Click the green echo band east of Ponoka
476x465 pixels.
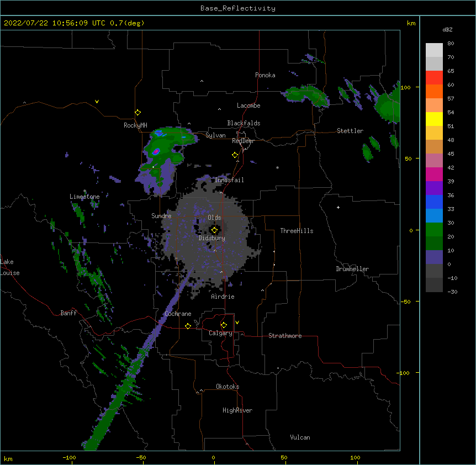[x=305, y=95]
